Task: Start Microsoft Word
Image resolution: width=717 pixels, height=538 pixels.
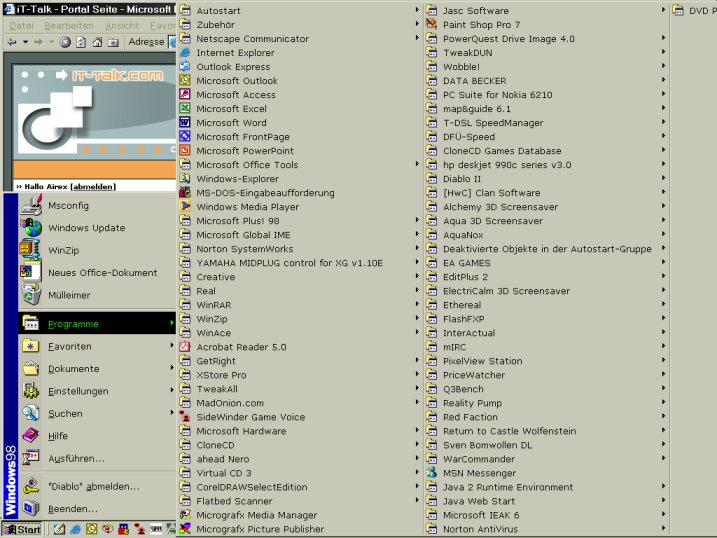Action: click(300, 123)
